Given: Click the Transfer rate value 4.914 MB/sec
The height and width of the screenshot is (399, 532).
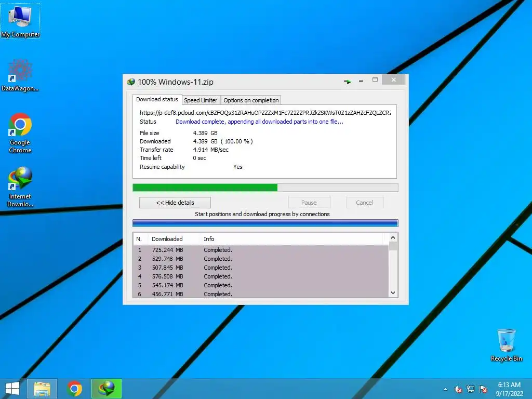Looking at the screenshot, I should pos(211,150).
